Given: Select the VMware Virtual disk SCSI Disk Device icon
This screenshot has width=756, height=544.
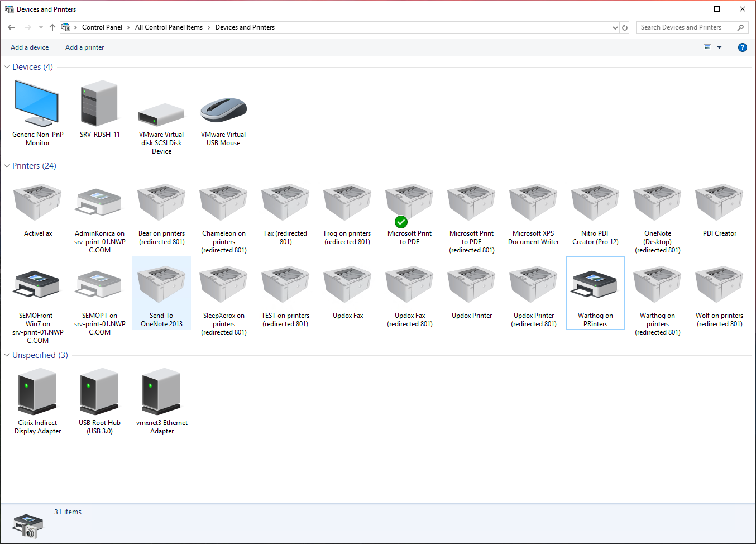Looking at the screenshot, I should click(x=161, y=114).
